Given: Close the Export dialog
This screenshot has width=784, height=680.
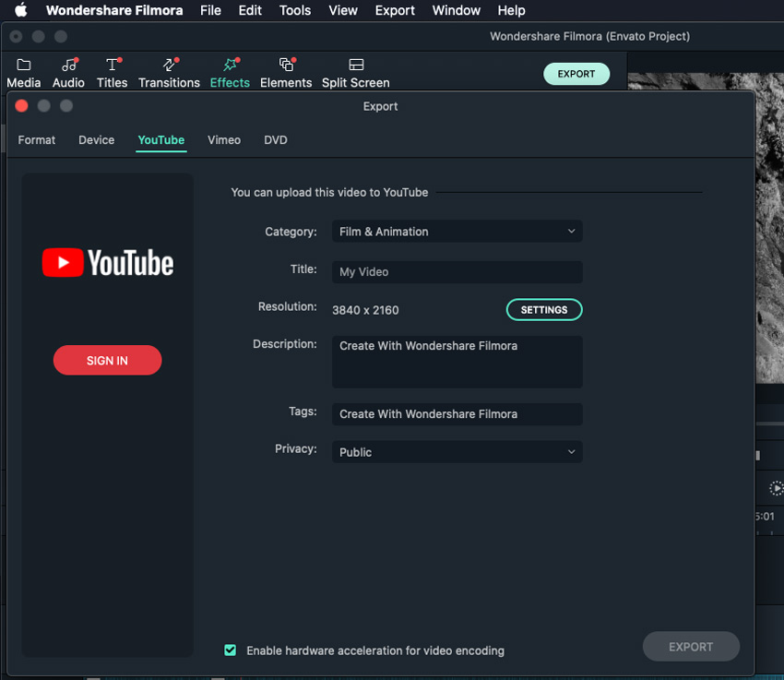Looking at the screenshot, I should click(21, 106).
